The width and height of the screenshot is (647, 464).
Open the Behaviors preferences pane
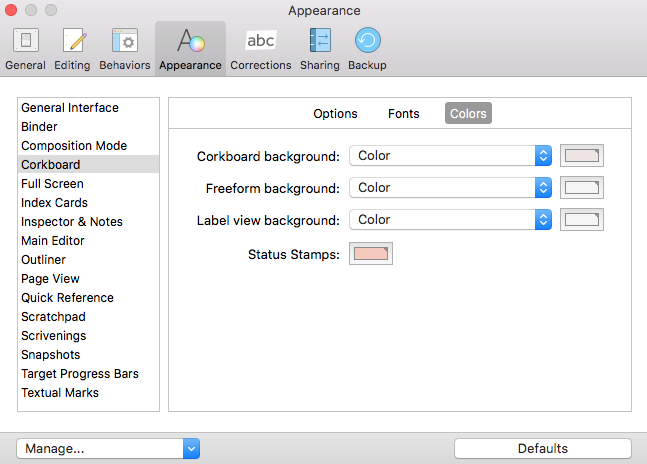(x=125, y=49)
